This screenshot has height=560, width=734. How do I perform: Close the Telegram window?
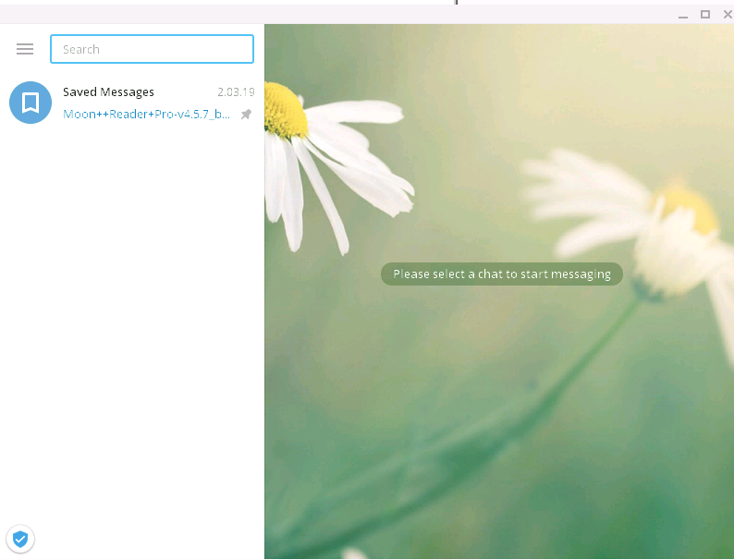(x=726, y=15)
